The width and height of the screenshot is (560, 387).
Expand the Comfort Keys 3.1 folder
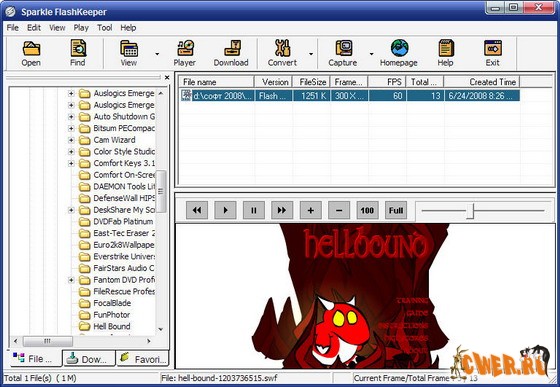[71, 164]
